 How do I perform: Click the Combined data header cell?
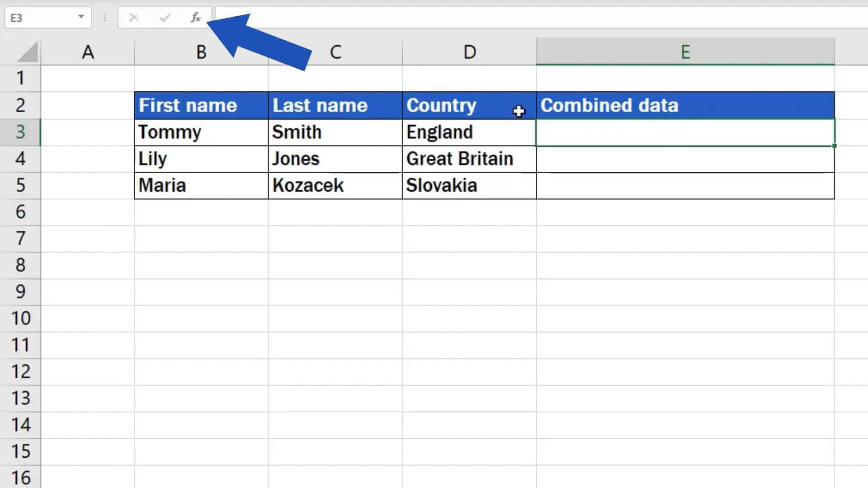(685, 105)
